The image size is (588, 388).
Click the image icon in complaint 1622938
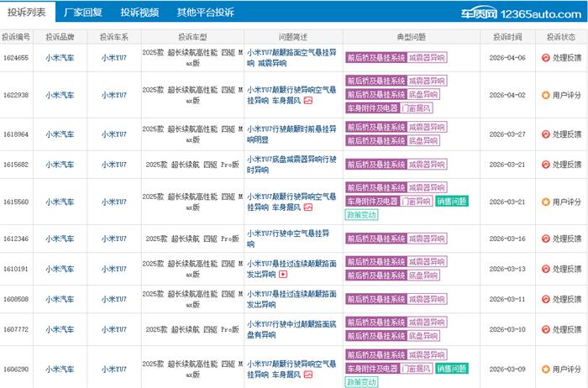307,101
